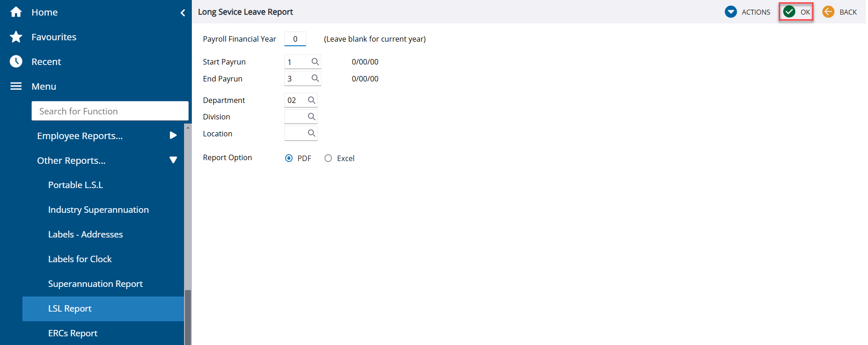Click the Favourites star icon

[16, 37]
